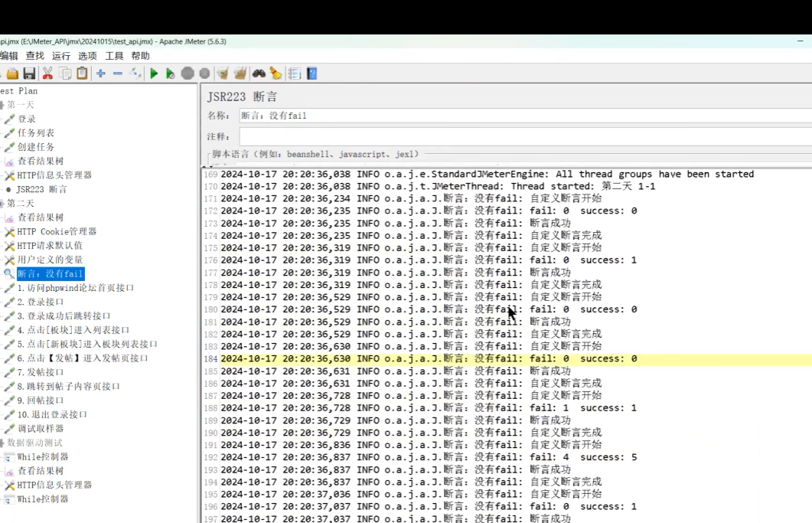Shut down threads with the smaller grey stop icon

(x=204, y=74)
